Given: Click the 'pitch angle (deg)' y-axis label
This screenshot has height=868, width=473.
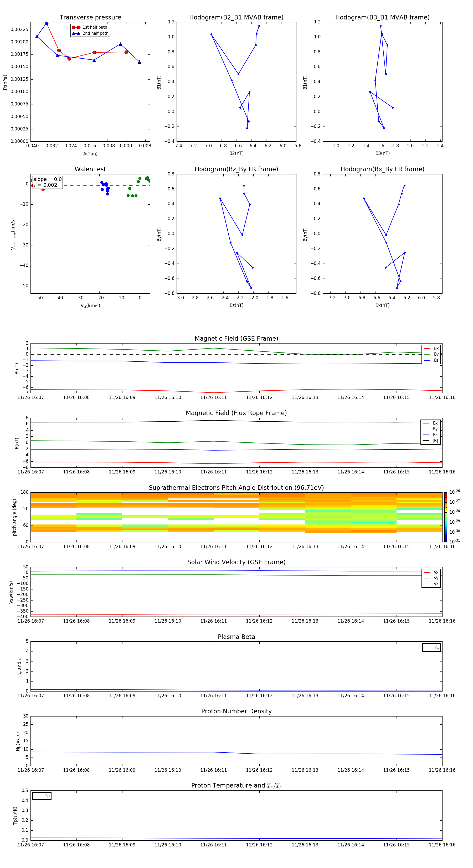Looking at the screenshot, I should (14, 517).
